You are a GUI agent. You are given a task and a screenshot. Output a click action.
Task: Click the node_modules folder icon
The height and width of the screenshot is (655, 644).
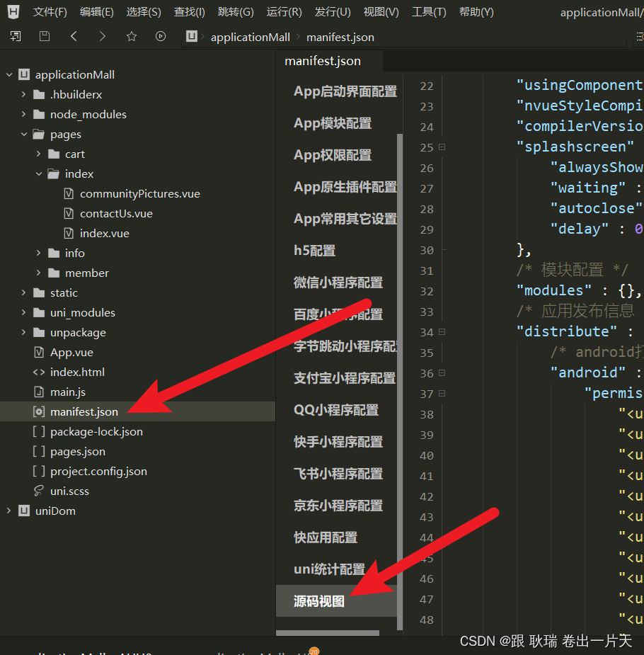(39, 114)
